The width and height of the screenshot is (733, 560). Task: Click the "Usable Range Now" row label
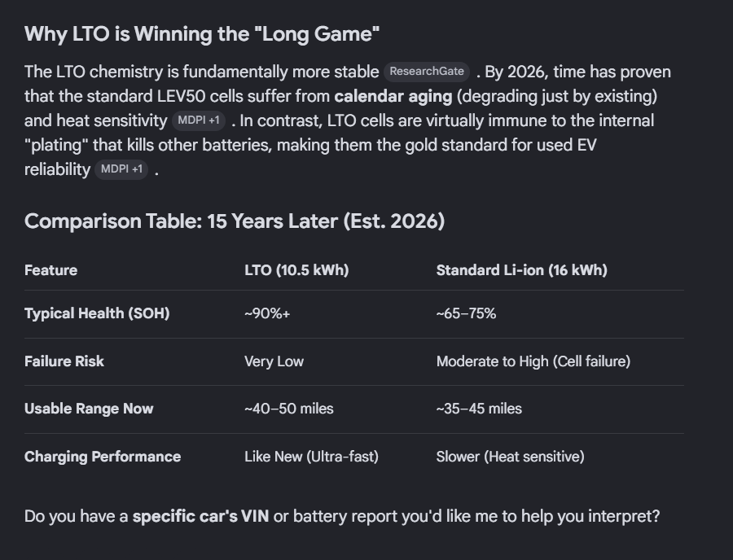[x=89, y=409]
